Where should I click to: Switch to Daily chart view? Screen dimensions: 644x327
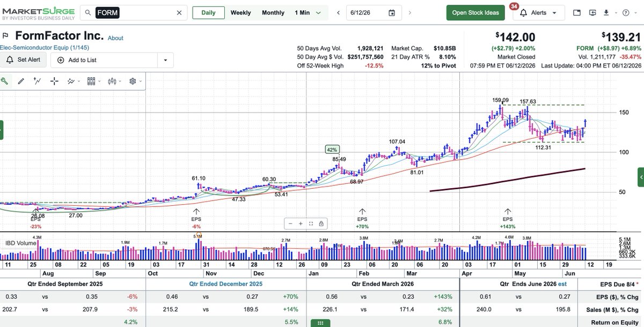209,12
